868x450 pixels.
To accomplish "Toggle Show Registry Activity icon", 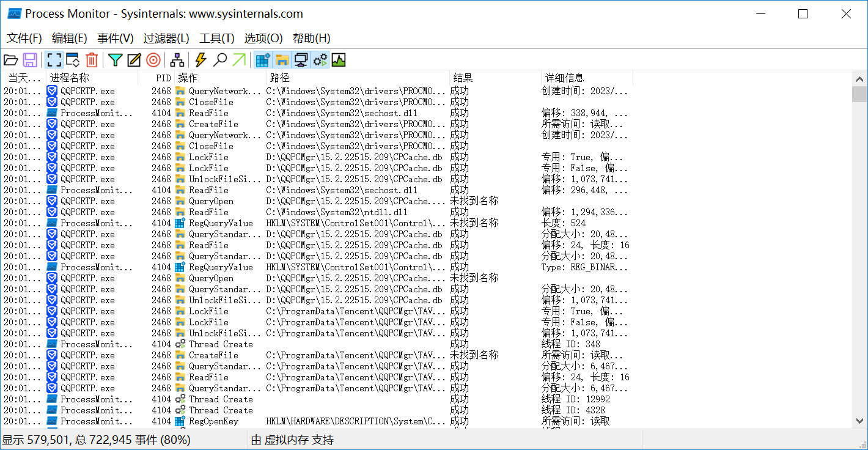I will click(263, 60).
